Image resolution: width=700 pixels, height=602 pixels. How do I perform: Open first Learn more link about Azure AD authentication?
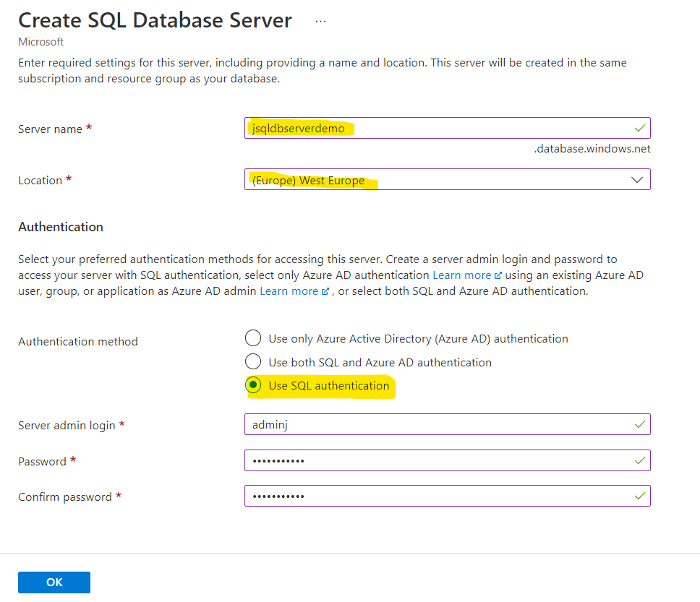click(461, 275)
